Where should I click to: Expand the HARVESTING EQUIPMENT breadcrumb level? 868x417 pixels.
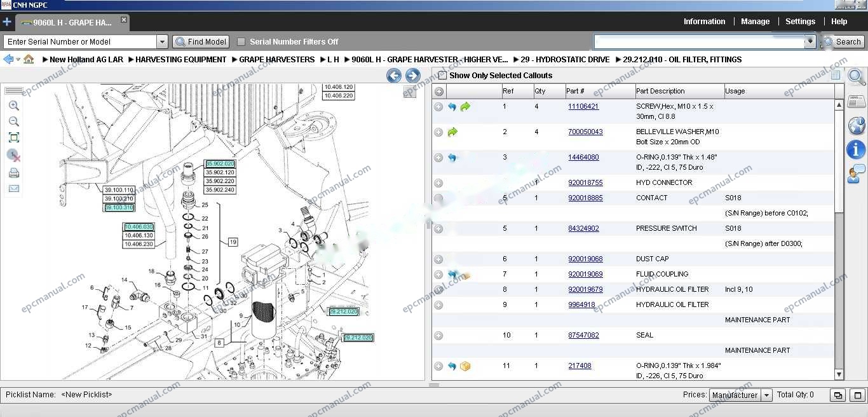(x=130, y=60)
